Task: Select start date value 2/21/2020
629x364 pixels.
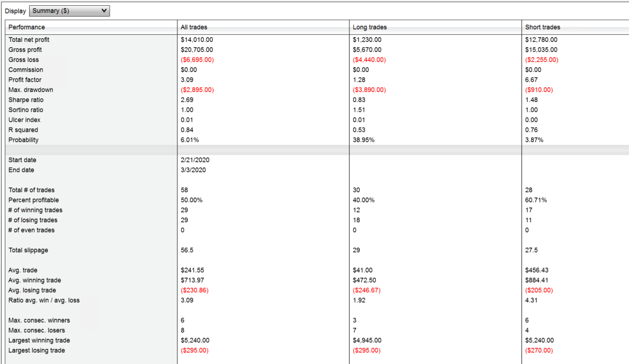Action: tap(195, 160)
